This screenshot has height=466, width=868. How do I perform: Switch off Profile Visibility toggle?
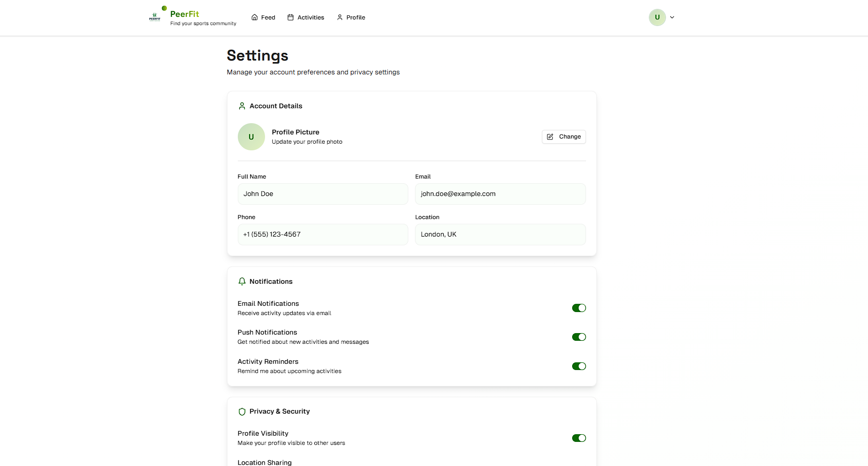[x=579, y=438]
